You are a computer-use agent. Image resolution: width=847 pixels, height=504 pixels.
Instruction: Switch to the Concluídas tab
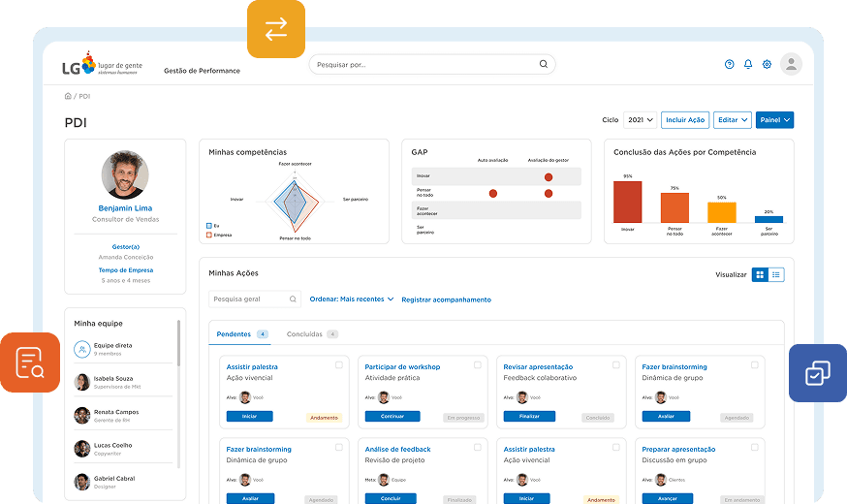point(304,334)
